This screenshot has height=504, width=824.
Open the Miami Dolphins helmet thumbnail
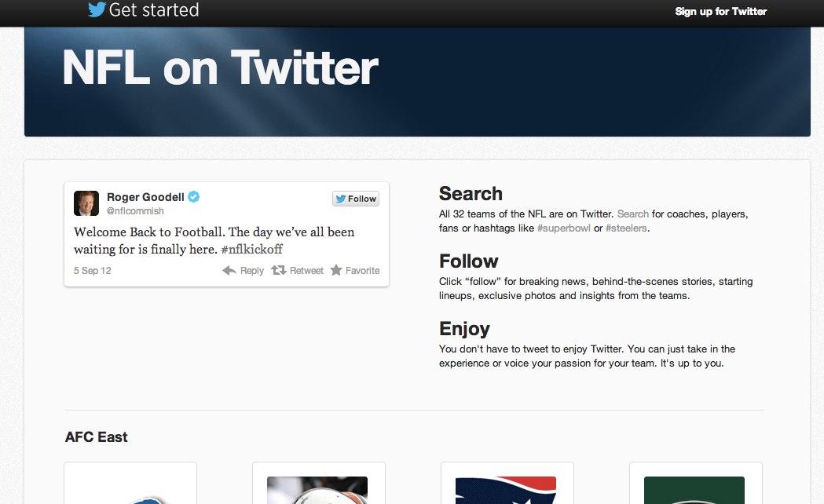(x=317, y=491)
